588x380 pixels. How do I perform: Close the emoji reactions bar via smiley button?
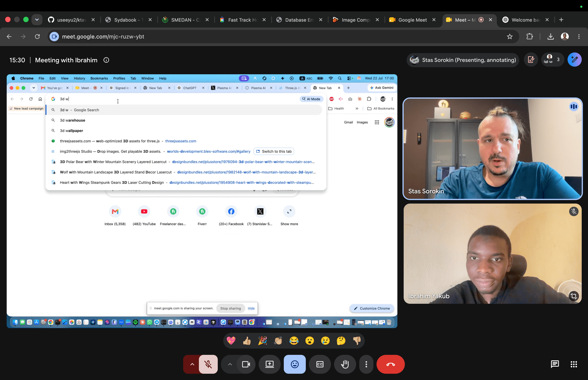[x=295, y=364]
